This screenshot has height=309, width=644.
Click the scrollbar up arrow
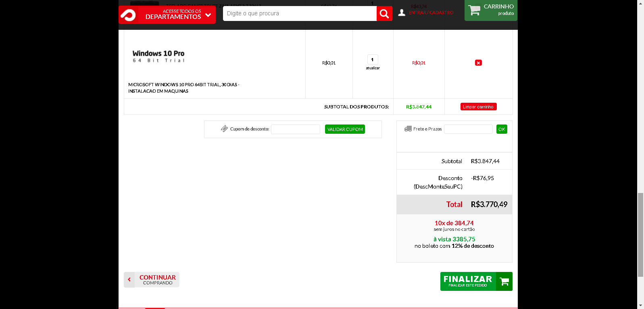[x=640, y=3]
